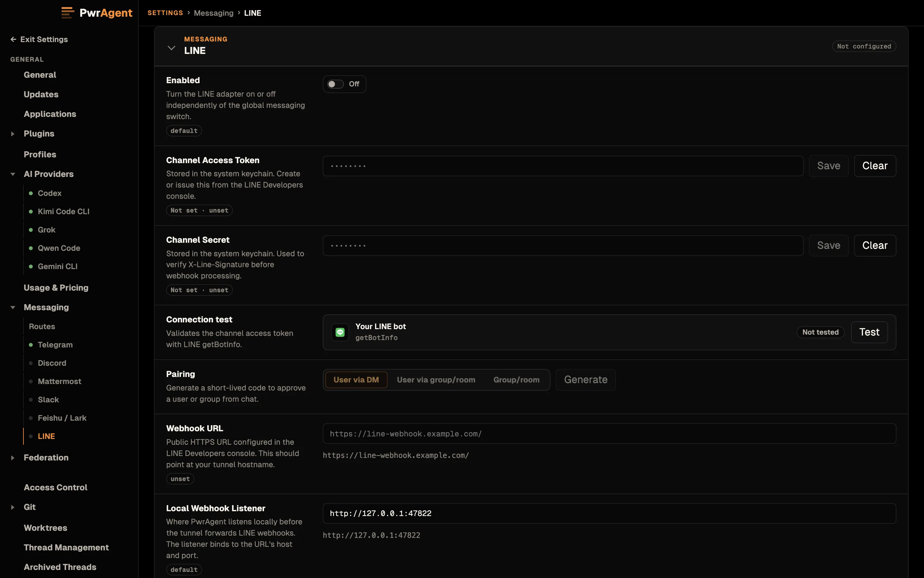Exit Settings via back arrow link
The image size is (924, 578).
click(39, 39)
